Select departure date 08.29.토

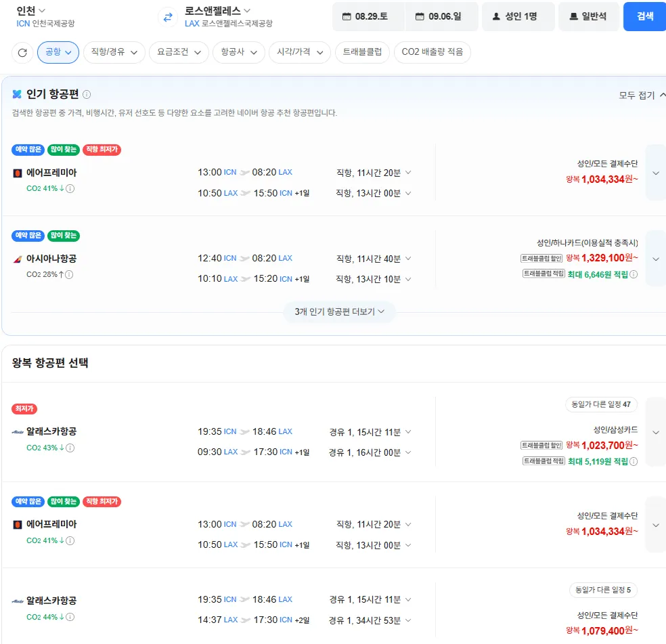point(369,16)
